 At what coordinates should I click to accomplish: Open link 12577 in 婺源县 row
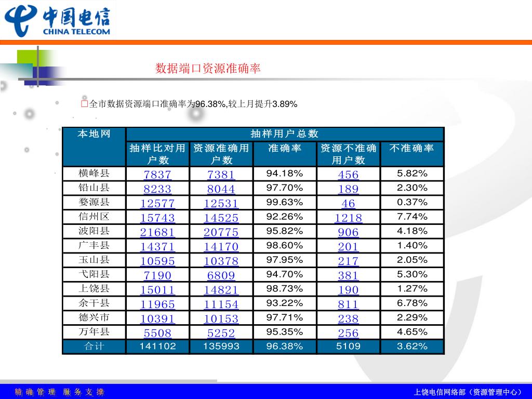157,203
